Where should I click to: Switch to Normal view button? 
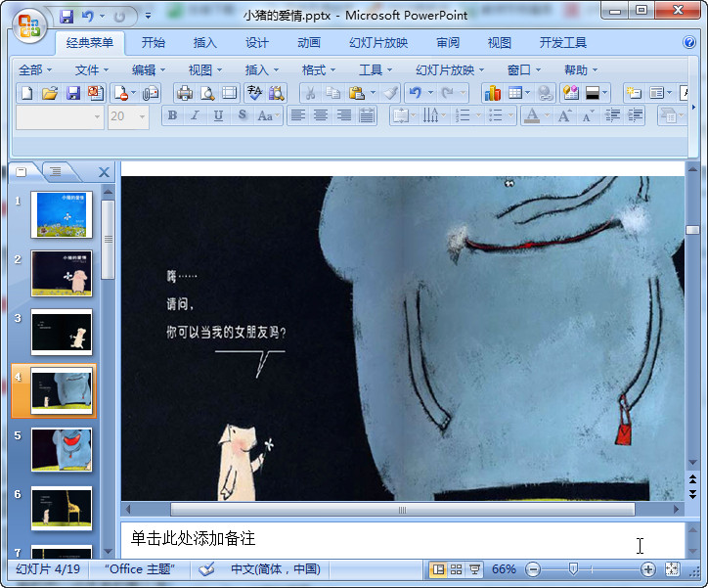click(x=438, y=569)
